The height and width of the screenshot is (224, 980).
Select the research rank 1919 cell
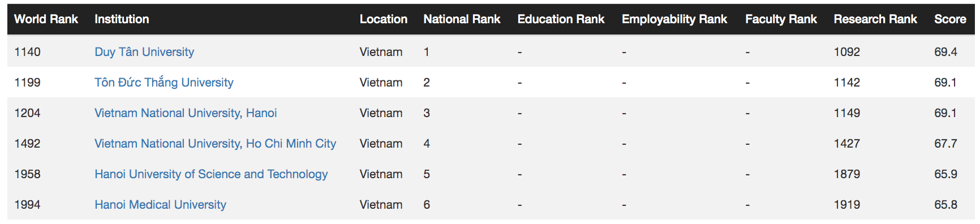click(847, 205)
